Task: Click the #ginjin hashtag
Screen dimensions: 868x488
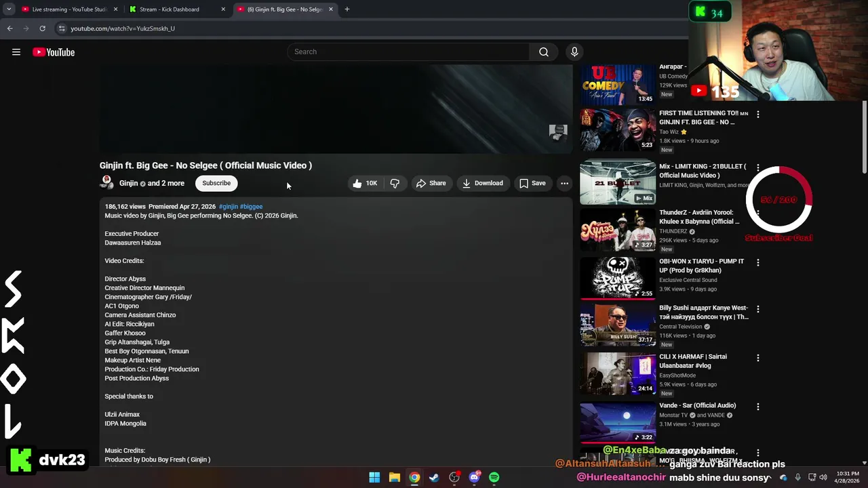Action: (228, 207)
